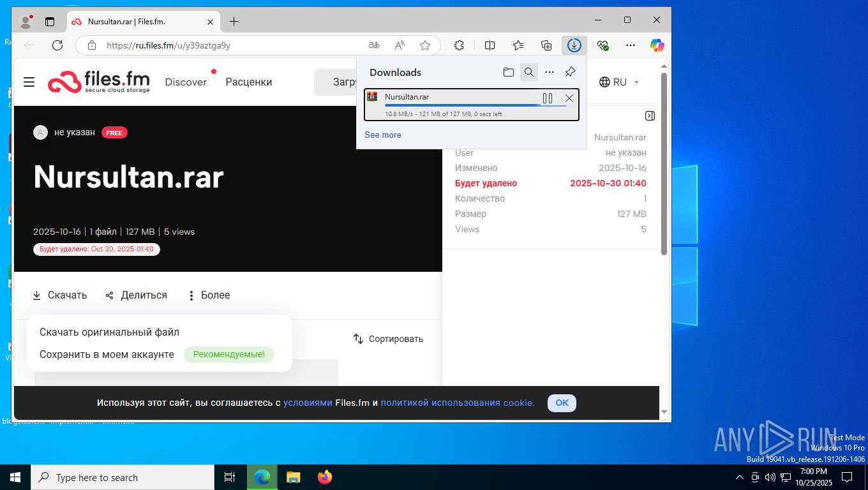Search downloads in Downloads panel

(x=529, y=72)
